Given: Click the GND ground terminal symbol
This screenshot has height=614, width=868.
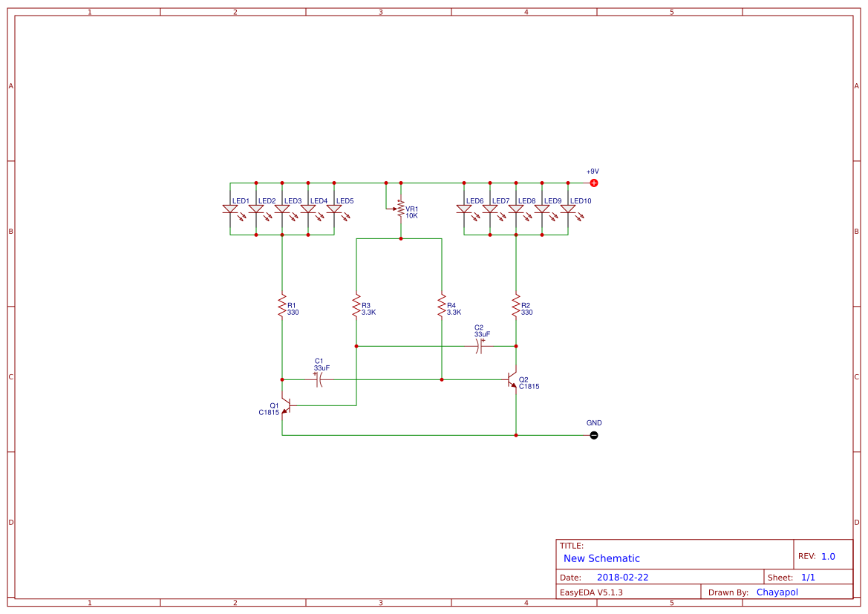Looking at the screenshot, I should click(x=593, y=435).
